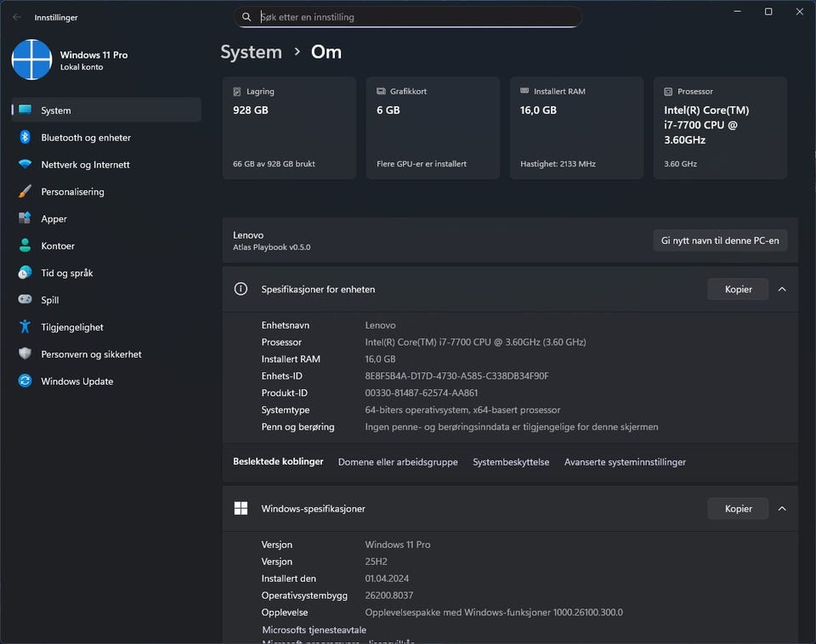Open Tid og språk globe icon

pyautogui.click(x=25, y=273)
